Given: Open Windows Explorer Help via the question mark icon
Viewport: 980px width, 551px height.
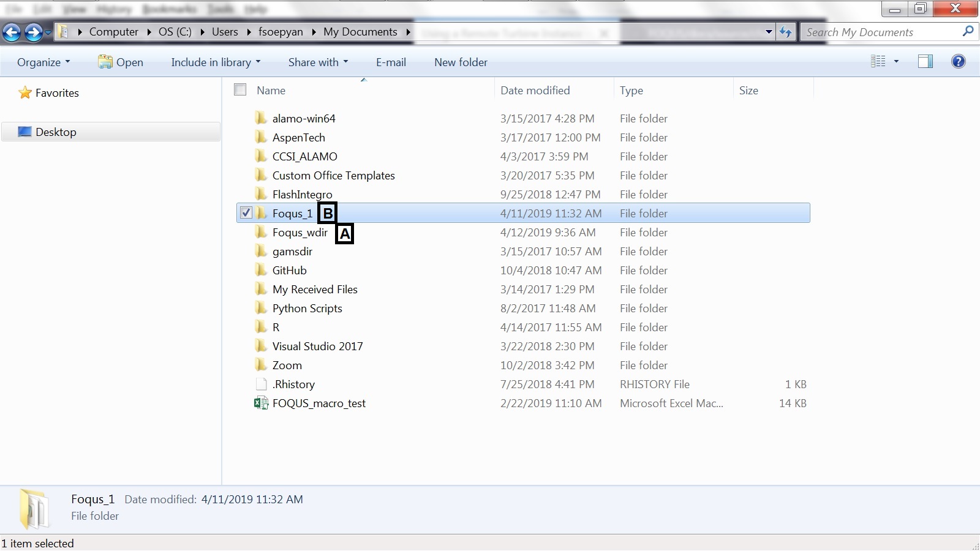Looking at the screenshot, I should pos(957,61).
